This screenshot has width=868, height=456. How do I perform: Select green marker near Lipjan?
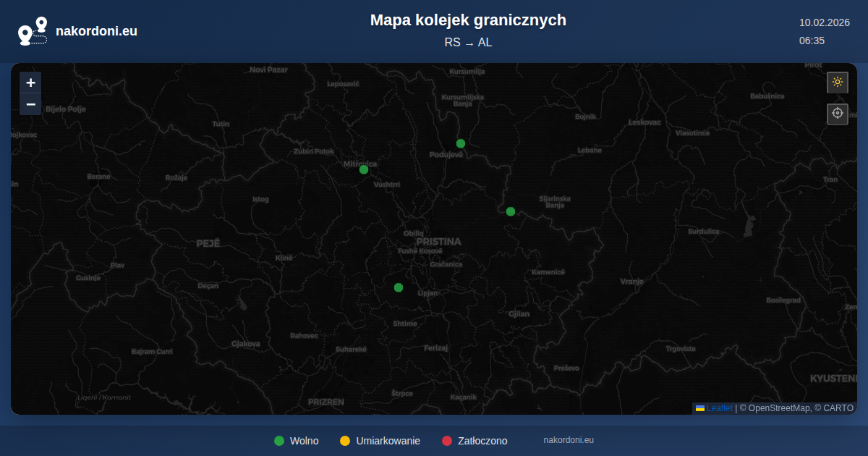tap(399, 287)
